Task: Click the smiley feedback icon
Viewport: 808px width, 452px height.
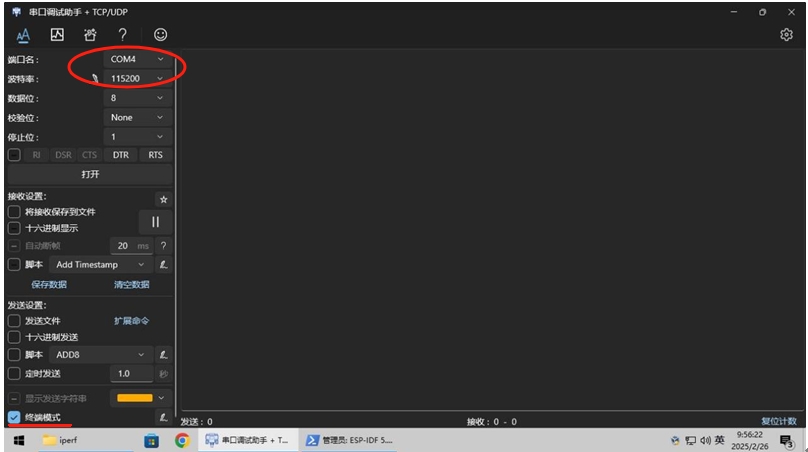Action: 160,35
